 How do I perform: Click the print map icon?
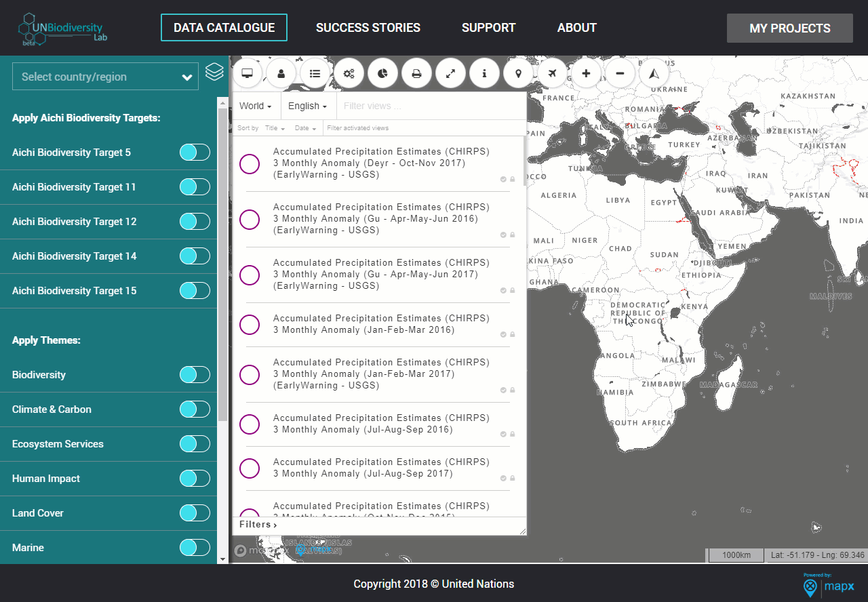[417, 73]
